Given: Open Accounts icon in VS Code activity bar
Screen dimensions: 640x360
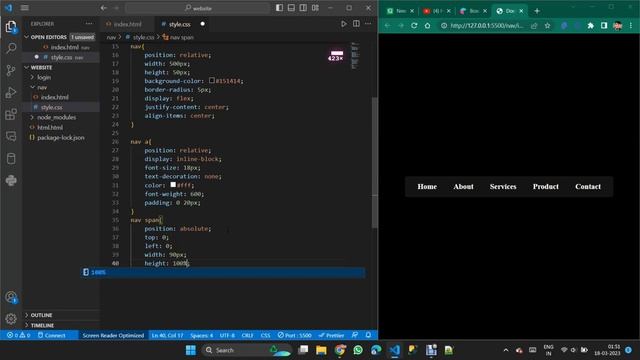Looking at the screenshot, I should [x=11, y=297].
